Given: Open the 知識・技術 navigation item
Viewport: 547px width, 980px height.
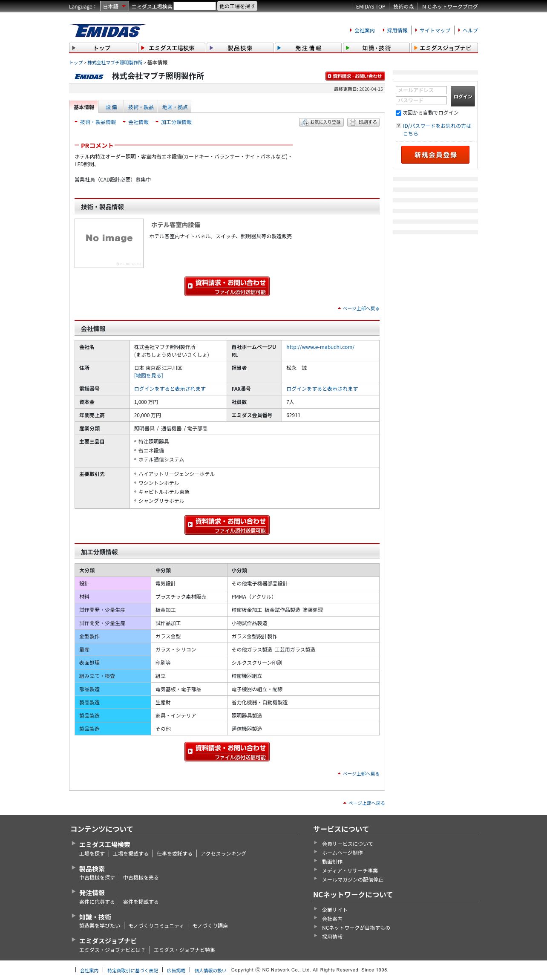Looking at the screenshot, I should coord(376,48).
